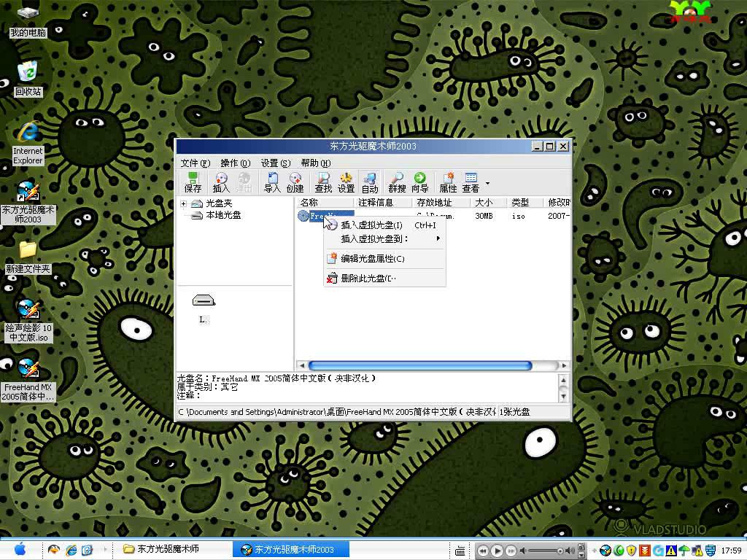Choose 插入虚拟光盘(I) from context menu
Image resolution: width=747 pixels, height=560 pixels.
[385, 225]
